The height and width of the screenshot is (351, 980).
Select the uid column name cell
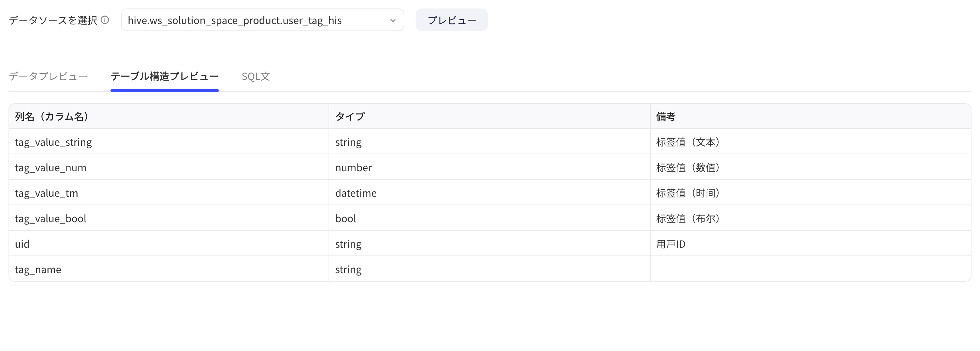169,243
